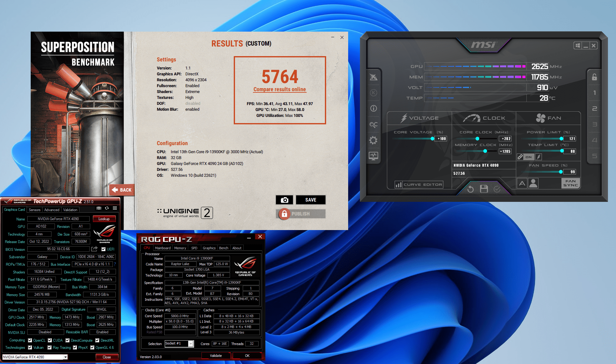Open the GPU-Z hamburger menu
The height and width of the screenshot is (364, 616).
coord(115,208)
